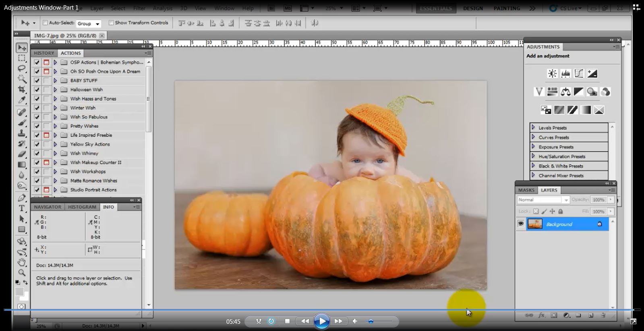Open the Auto-Select Group dropdown

(88, 24)
